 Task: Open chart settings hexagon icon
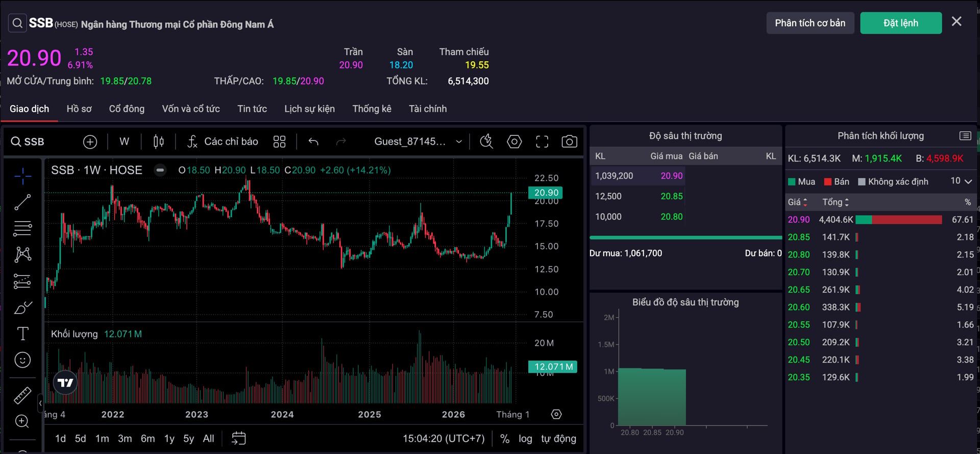coord(514,141)
